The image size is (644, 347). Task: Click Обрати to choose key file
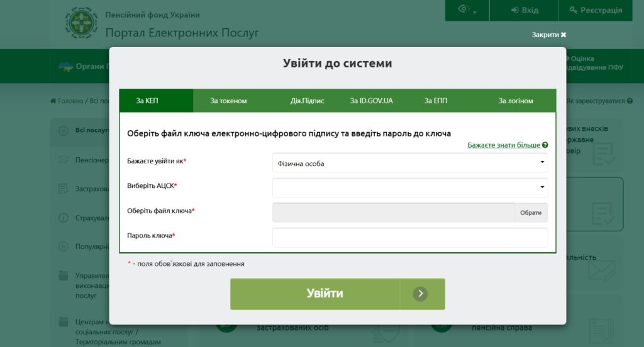pyautogui.click(x=531, y=212)
